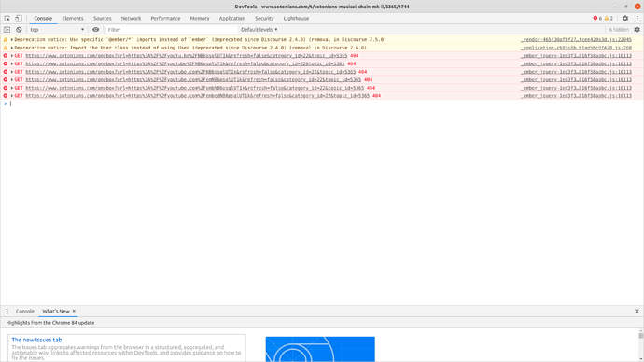Open the DevTools customize three-dot menu
644x362 pixels.
(x=637, y=18)
